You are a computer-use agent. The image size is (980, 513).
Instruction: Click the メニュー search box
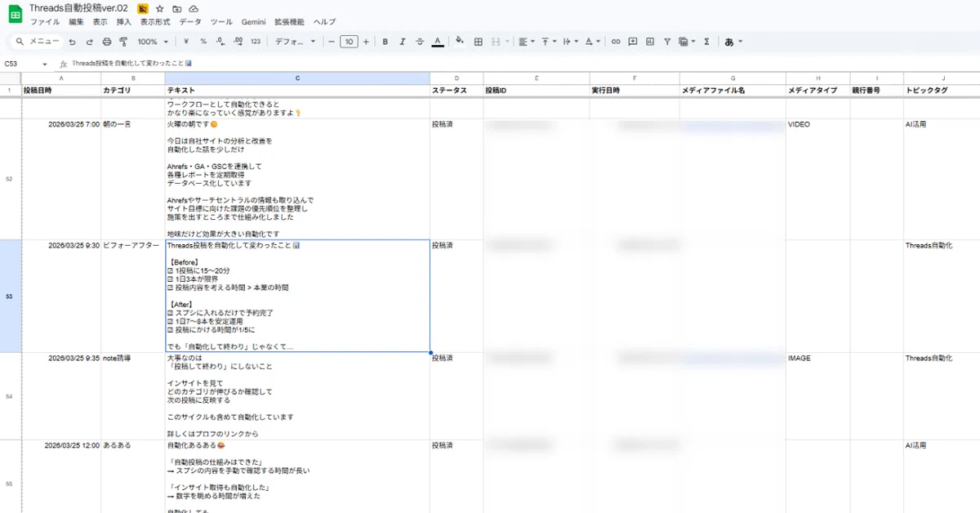click(x=36, y=42)
